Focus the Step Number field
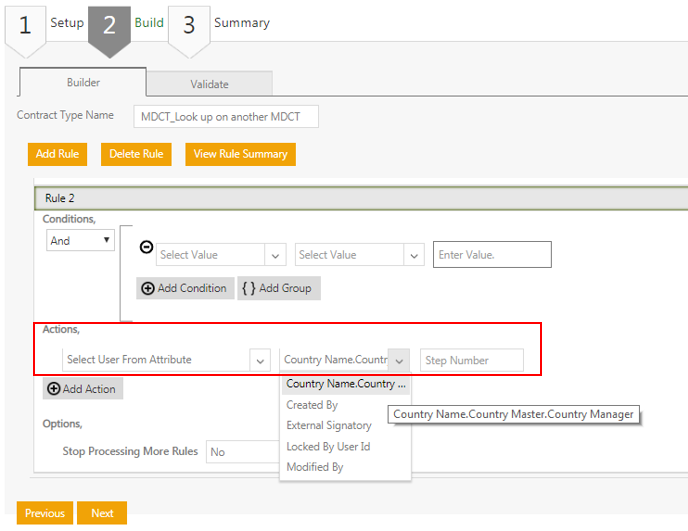 coord(472,360)
